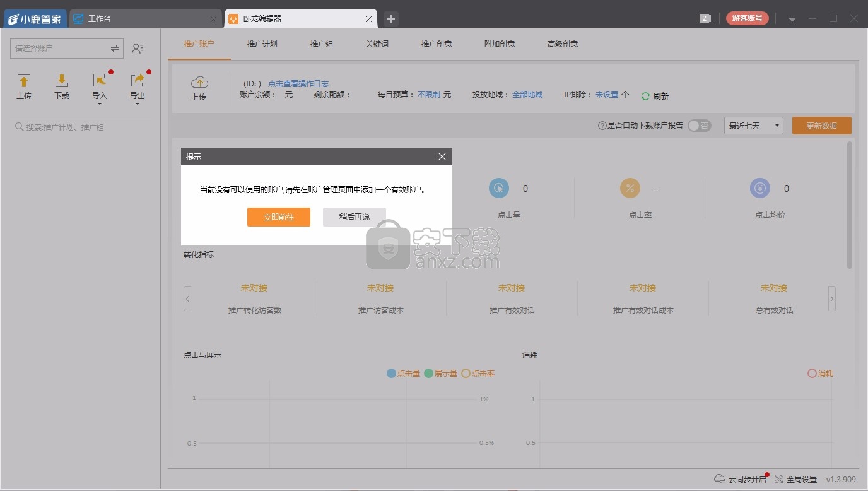Open the 附加创意 tab
The height and width of the screenshot is (491, 868).
tap(500, 44)
